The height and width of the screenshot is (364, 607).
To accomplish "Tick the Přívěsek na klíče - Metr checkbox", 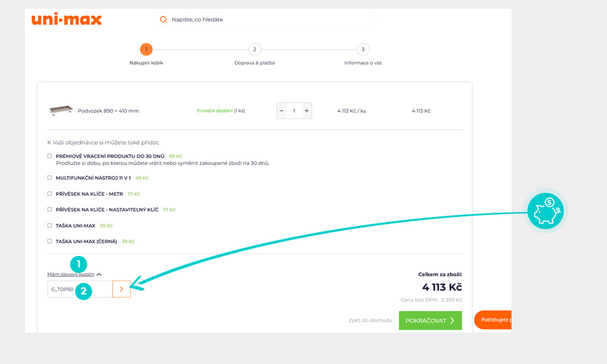I will pos(50,194).
